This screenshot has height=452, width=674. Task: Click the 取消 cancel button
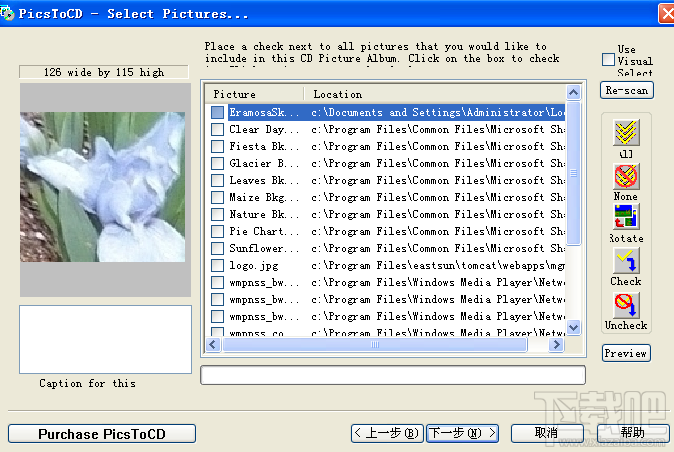coord(547,433)
